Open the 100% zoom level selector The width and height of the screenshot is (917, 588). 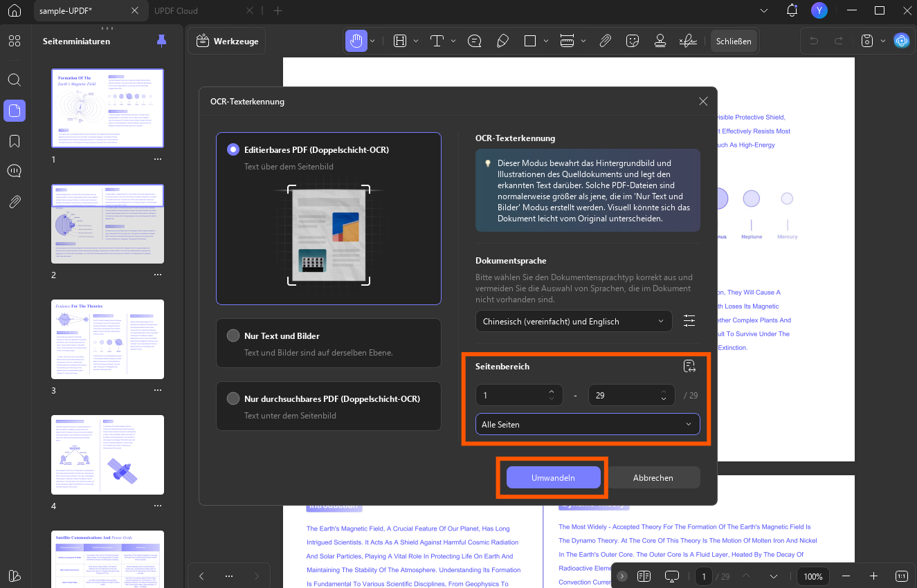(x=813, y=576)
